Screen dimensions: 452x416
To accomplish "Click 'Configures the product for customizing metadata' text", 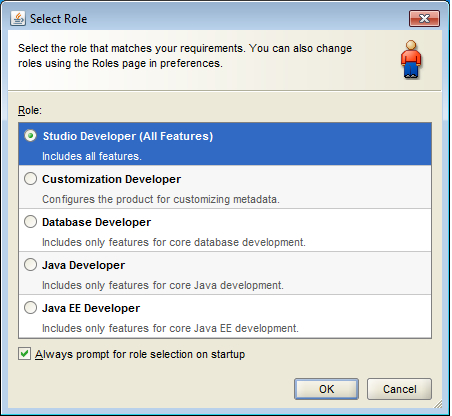I will 161,199.
